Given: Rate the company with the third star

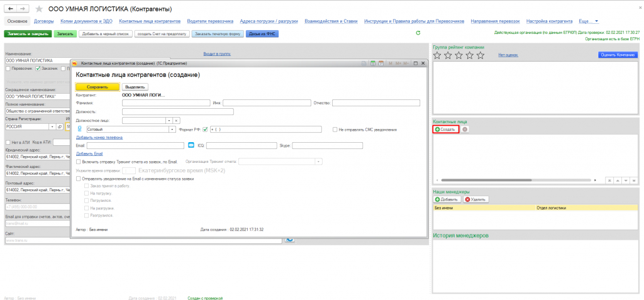Looking at the screenshot, I should (x=459, y=55).
